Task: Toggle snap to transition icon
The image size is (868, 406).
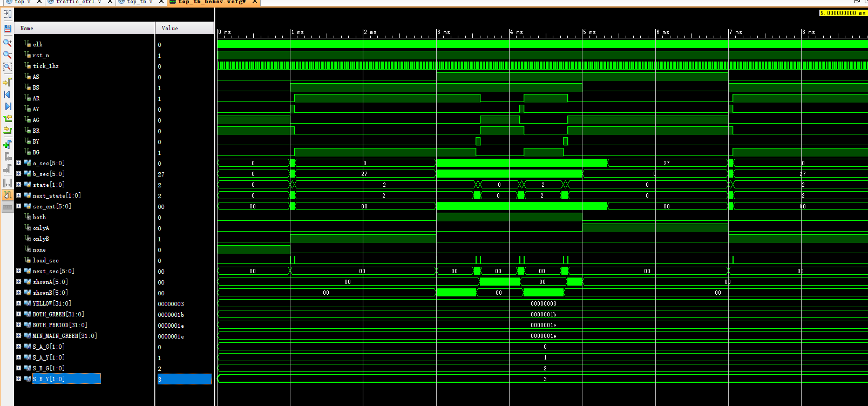Action: 8,195
